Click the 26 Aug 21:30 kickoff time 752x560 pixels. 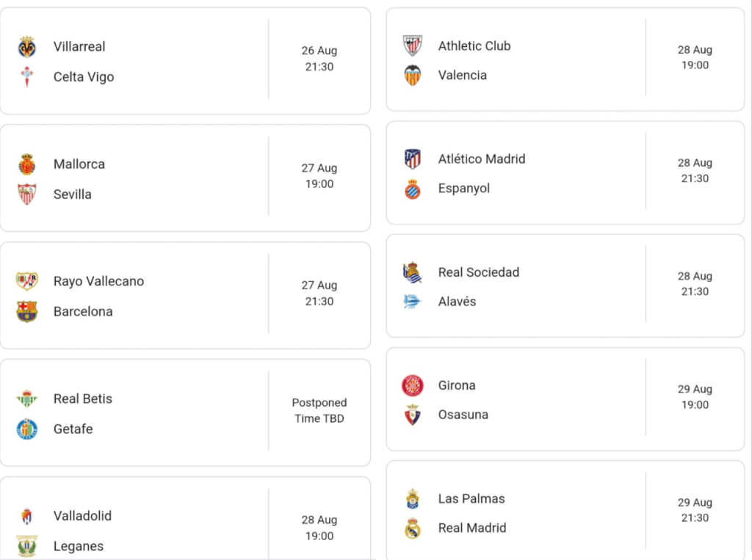(x=319, y=59)
